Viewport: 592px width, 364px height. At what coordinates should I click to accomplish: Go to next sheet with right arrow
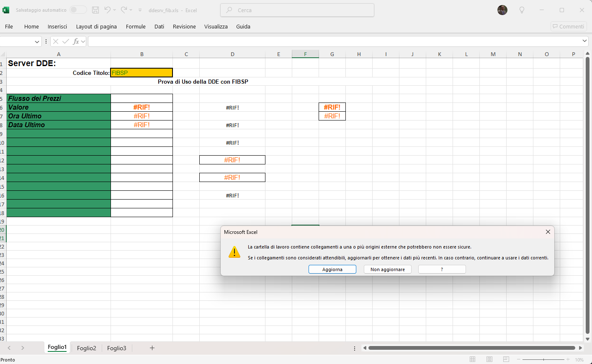(x=23, y=348)
